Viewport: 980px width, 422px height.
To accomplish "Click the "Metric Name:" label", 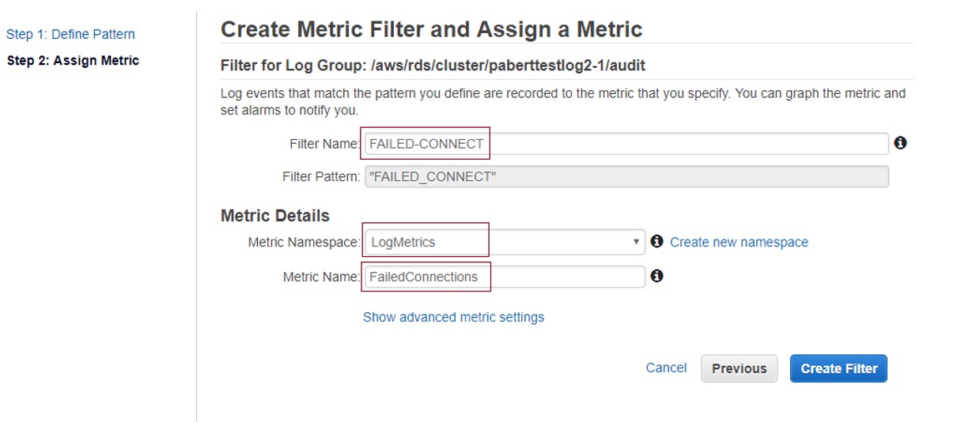I will click(321, 277).
